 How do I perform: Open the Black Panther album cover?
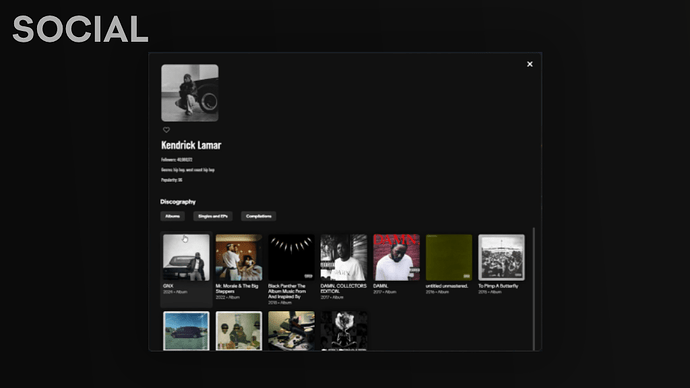click(291, 257)
